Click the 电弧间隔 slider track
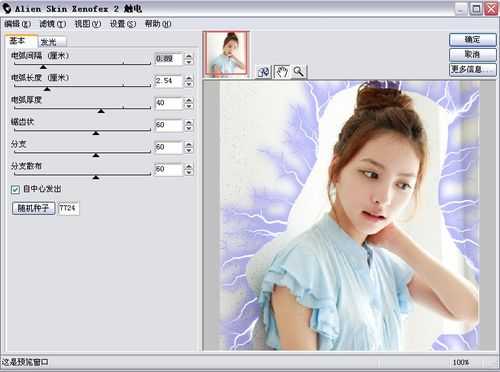Image resolution: width=500 pixels, height=372 pixels. (x=82, y=63)
